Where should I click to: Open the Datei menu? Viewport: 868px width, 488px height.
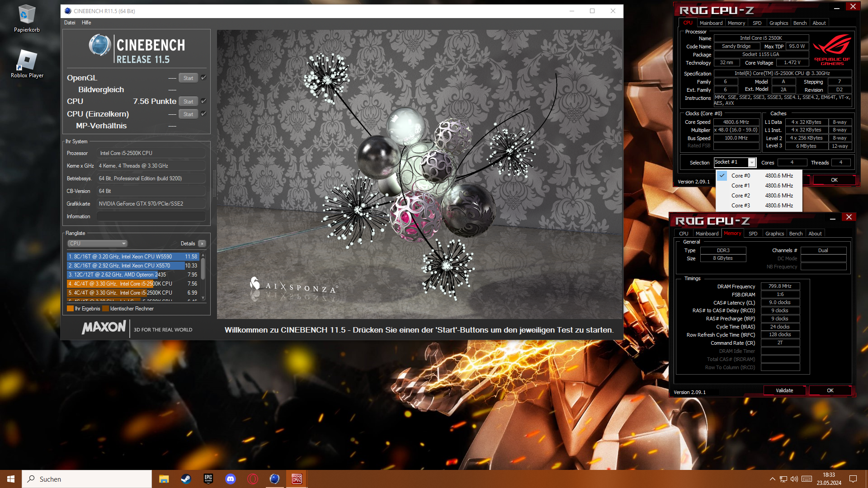point(70,23)
